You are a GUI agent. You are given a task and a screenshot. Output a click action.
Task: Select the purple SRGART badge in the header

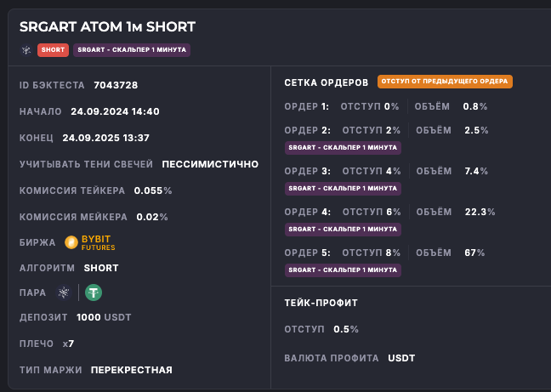pos(132,49)
